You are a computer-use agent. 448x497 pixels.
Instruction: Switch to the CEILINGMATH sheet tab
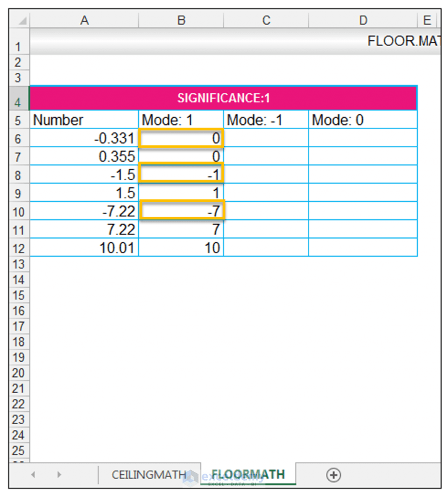click(x=149, y=474)
